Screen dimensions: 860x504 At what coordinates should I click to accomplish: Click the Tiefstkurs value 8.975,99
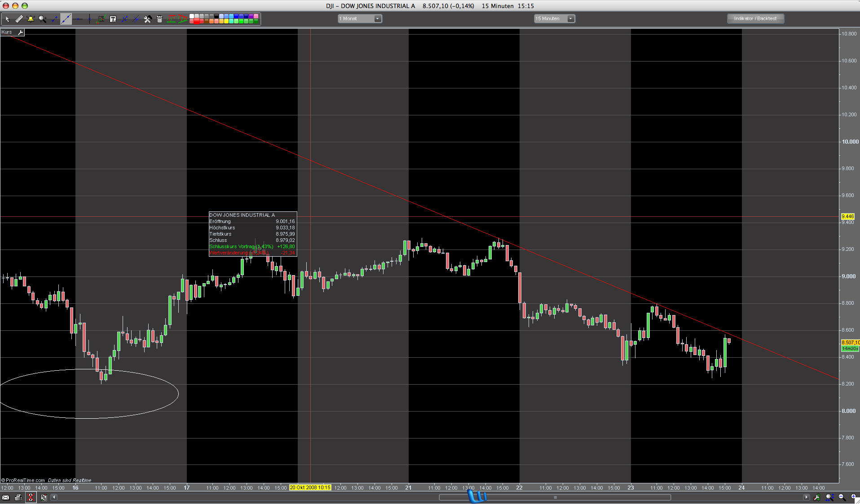coord(285,234)
